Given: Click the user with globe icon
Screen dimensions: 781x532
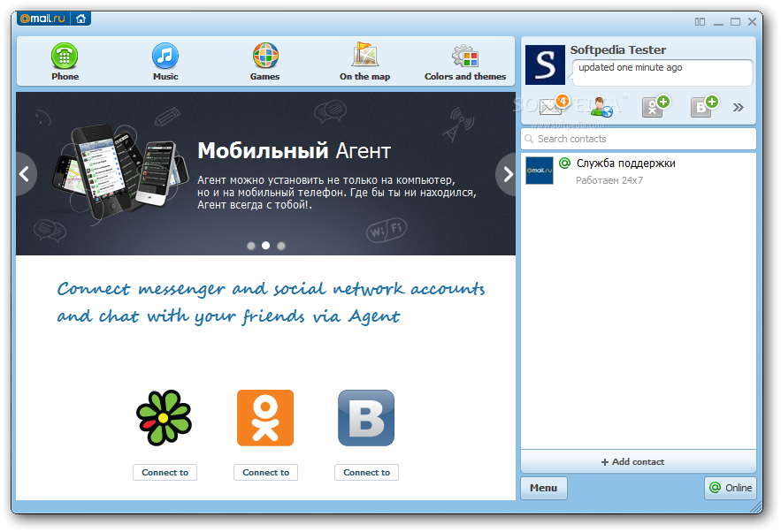Looking at the screenshot, I should pyautogui.click(x=601, y=107).
